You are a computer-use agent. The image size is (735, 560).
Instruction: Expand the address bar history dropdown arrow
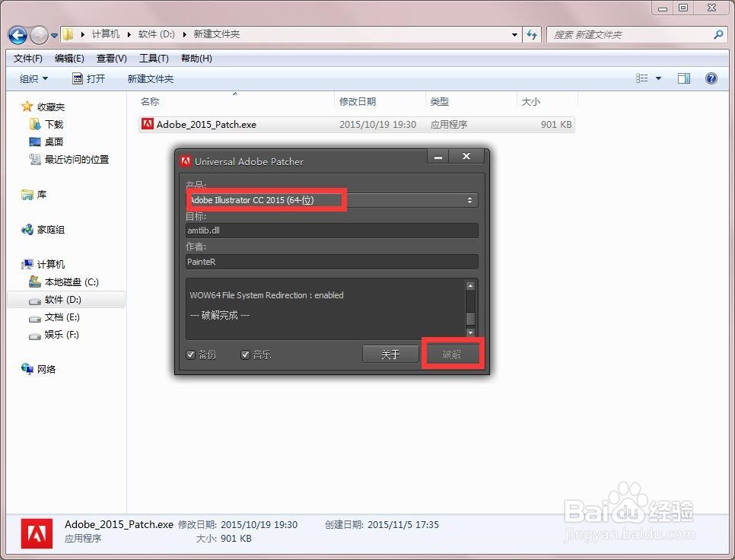click(x=514, y=35)
